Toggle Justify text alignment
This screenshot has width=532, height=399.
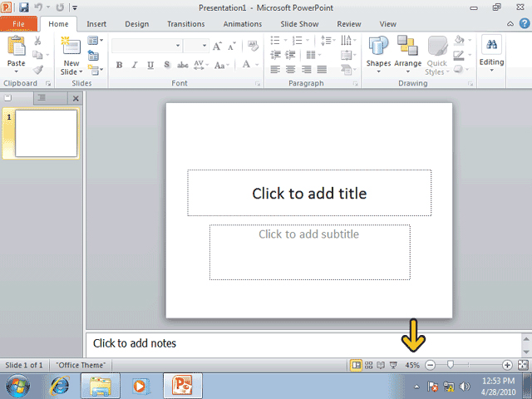(x=322, y=70)
